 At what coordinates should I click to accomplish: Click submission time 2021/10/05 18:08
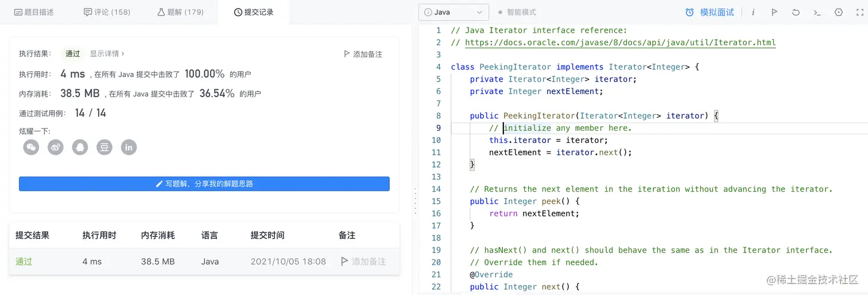(x=288, y=261)
